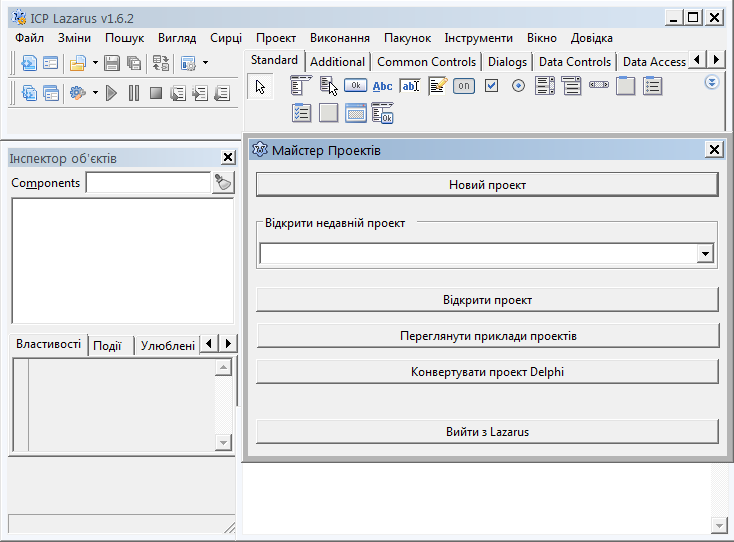Save the current file with the floppy icon
Image resolution: width=734 pixels, height=542 pixels.
(x=112, y=63)
